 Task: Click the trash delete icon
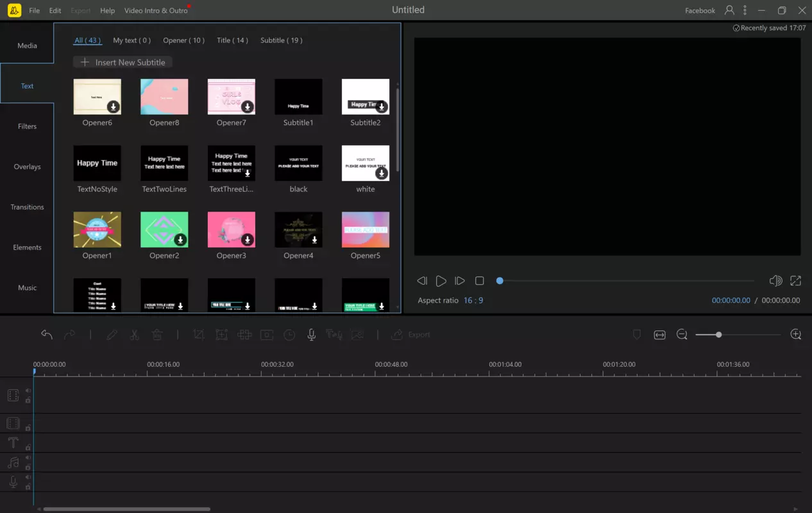pos(156,335)
